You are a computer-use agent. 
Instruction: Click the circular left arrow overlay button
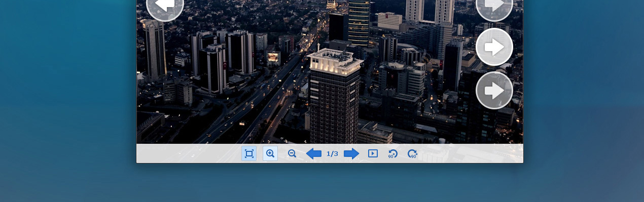165,5
